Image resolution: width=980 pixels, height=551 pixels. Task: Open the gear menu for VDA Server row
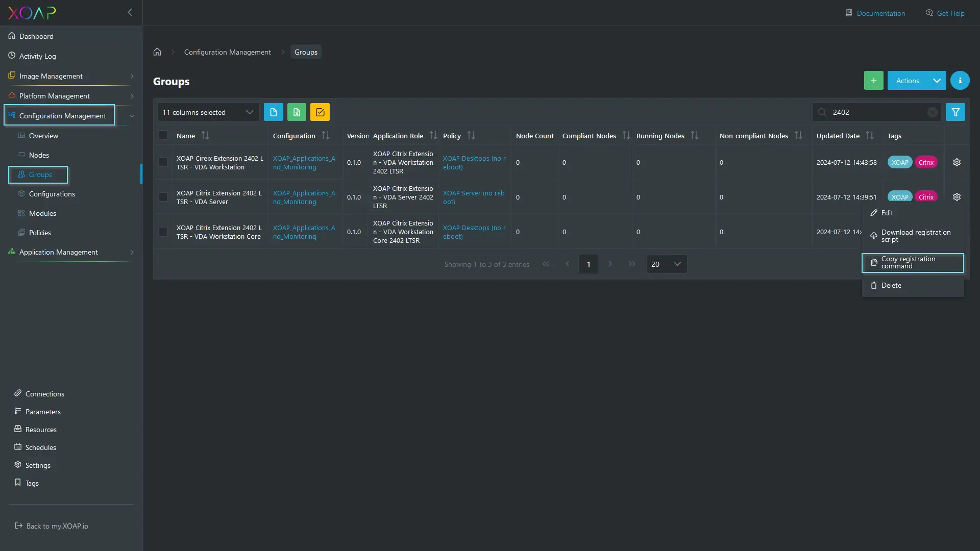pos(957,197)
